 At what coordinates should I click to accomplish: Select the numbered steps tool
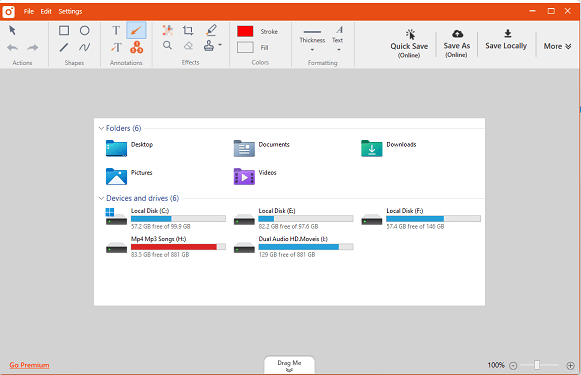tap(136, 47)
